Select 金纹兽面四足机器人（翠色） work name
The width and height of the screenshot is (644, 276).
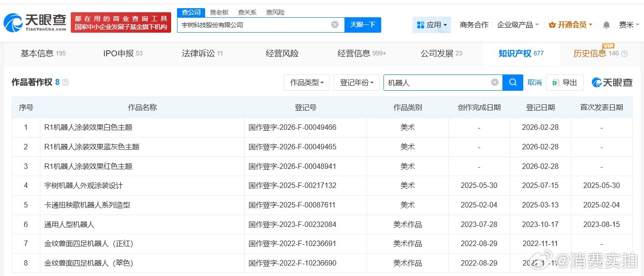click(89, 263)
